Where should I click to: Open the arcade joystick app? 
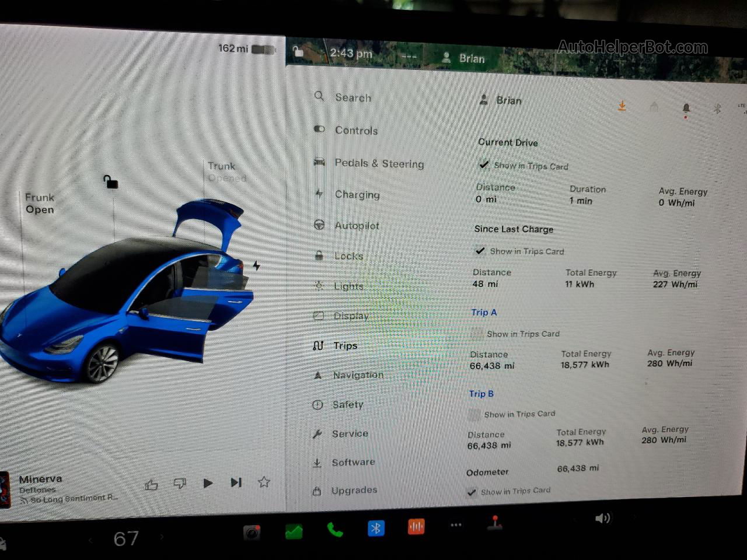click(495, 523)
